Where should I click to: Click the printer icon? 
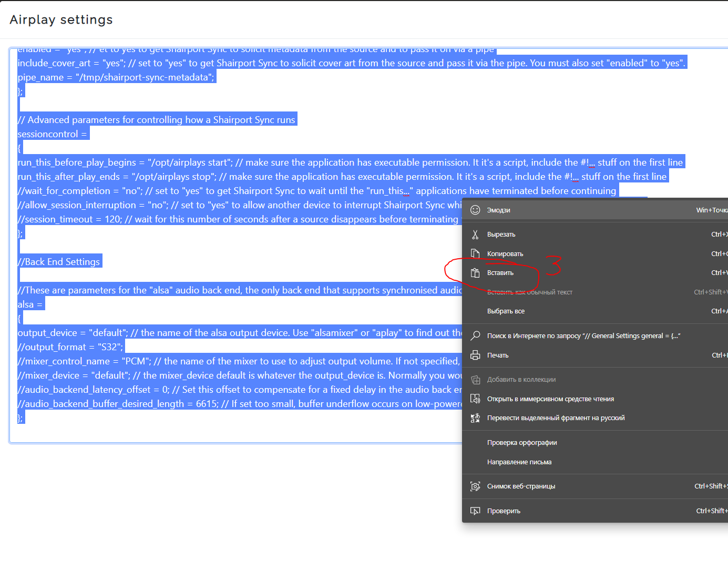pos(475,355)
